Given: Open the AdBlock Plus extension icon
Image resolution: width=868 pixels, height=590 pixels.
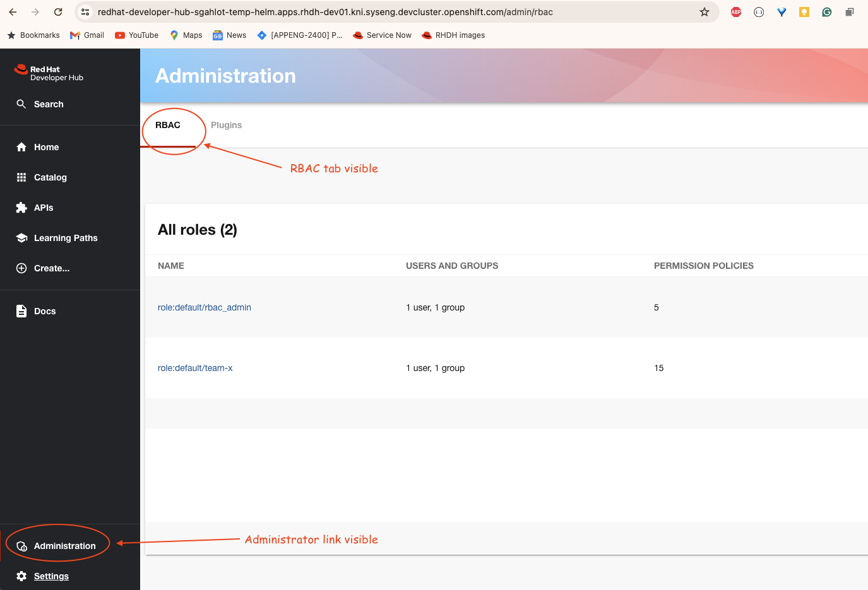Looking at the screenshot, I should [x=736, y=12].
